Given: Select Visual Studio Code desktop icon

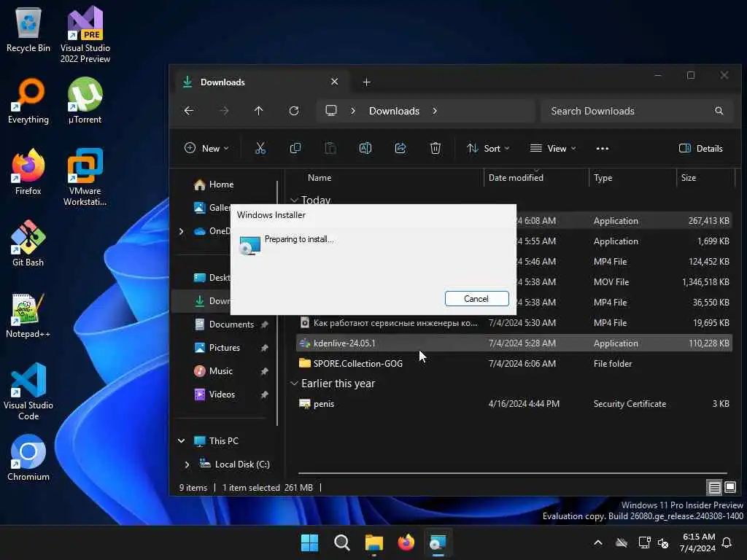Looking at the screenshot, I should (x=28, y=392).
